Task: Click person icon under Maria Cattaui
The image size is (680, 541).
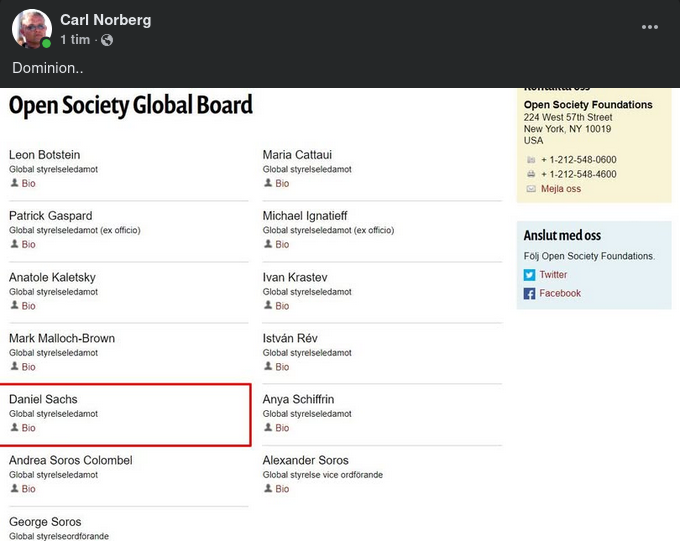Action: pyautogui.click(x=268, y=184)
